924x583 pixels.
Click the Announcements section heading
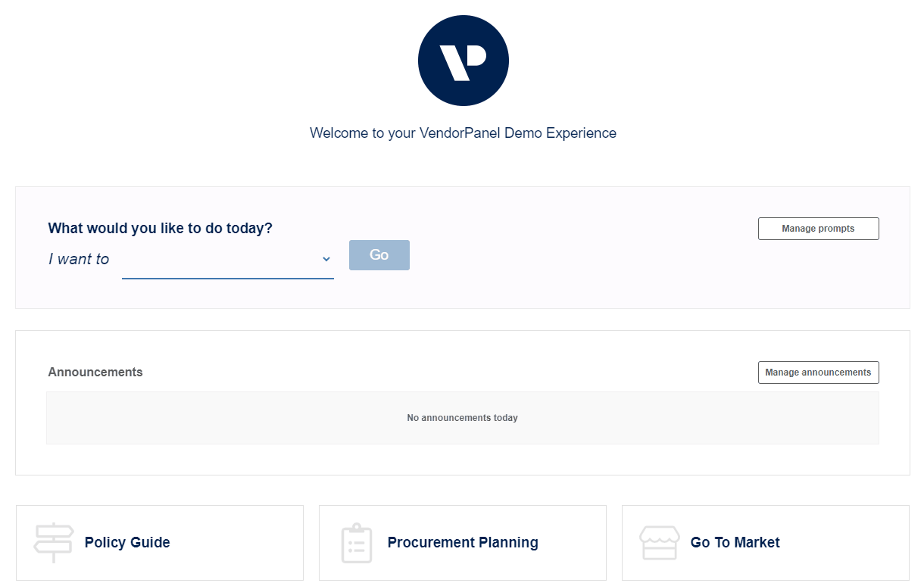pos(95,373)
